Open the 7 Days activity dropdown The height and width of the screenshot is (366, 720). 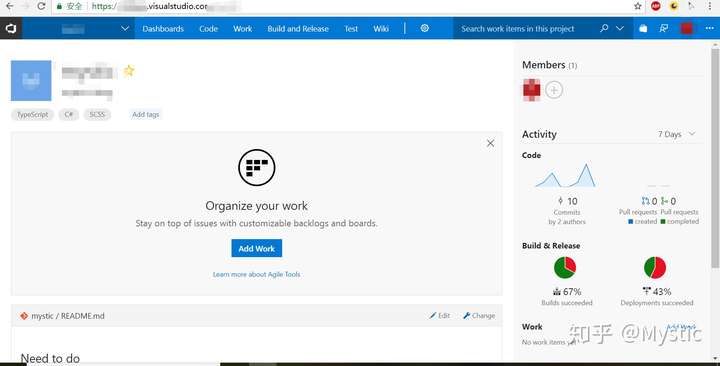coord(676,134)
